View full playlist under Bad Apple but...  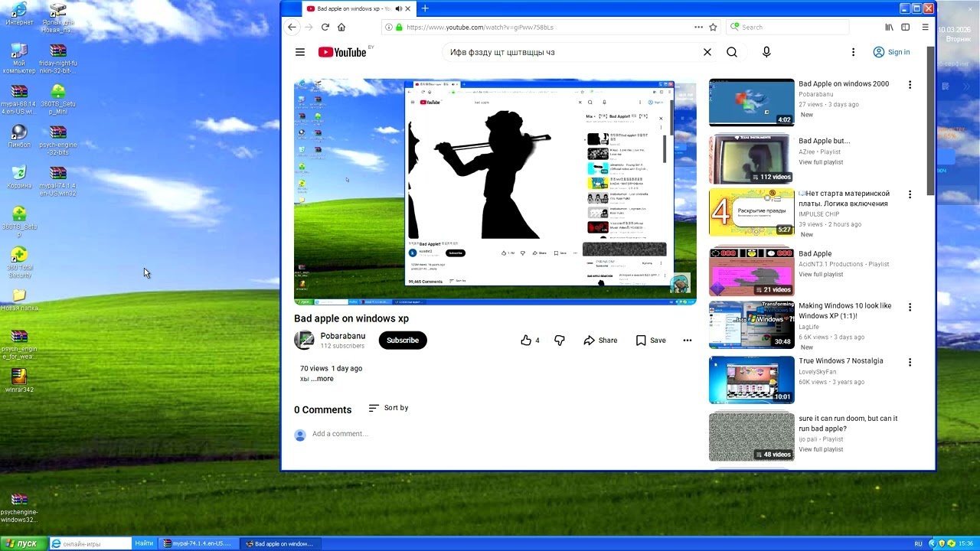tap(821, 162)
